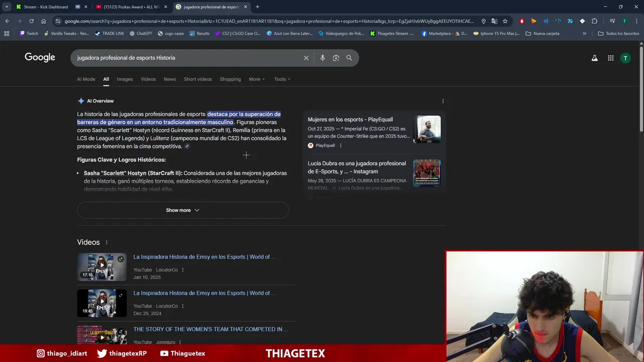Open new tab with plus button
Viewport: 644px width, 362px height.
(257, 7)
